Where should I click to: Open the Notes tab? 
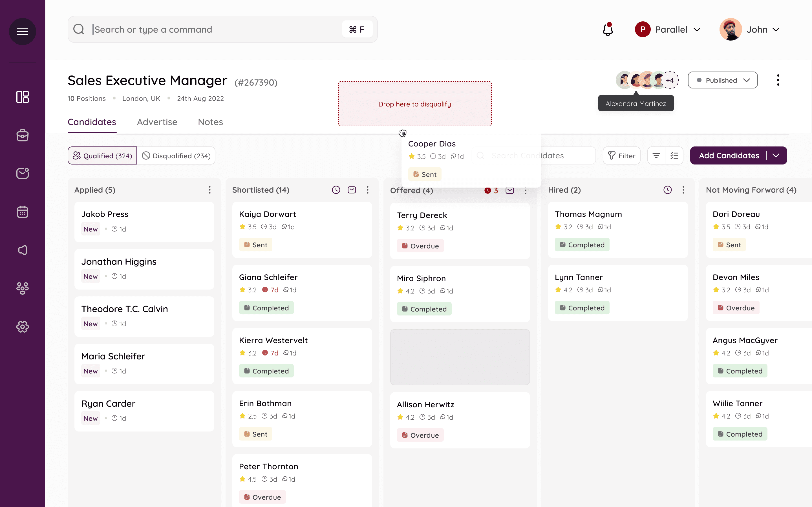(210, 122)
